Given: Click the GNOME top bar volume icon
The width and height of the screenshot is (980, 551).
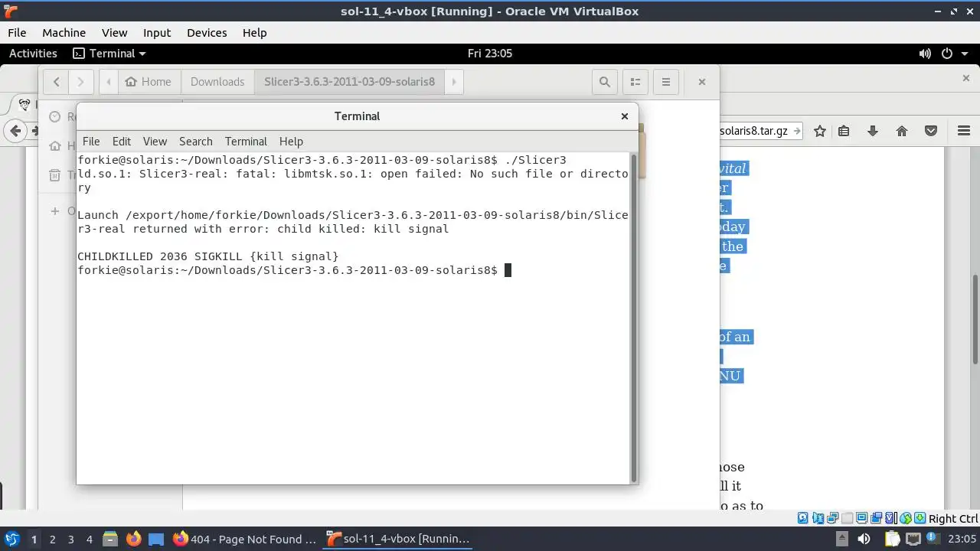Looking at the screenshot, I should tap(925, 54).
